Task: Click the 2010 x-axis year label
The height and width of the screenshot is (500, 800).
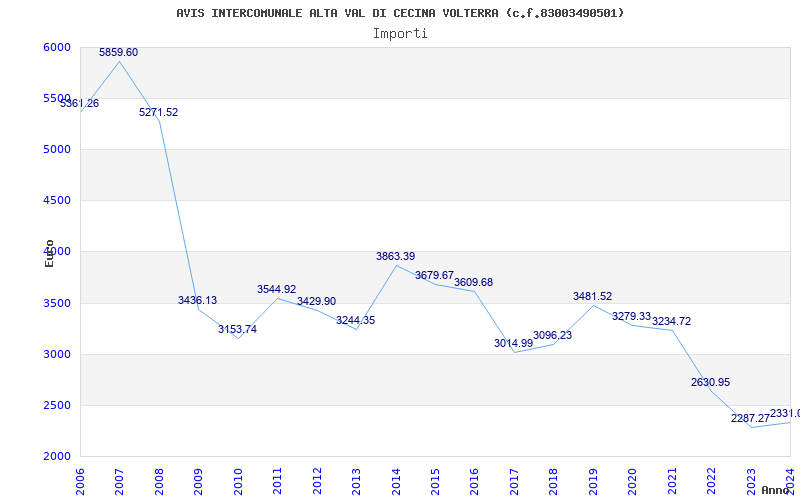Action: click(238, 481)
